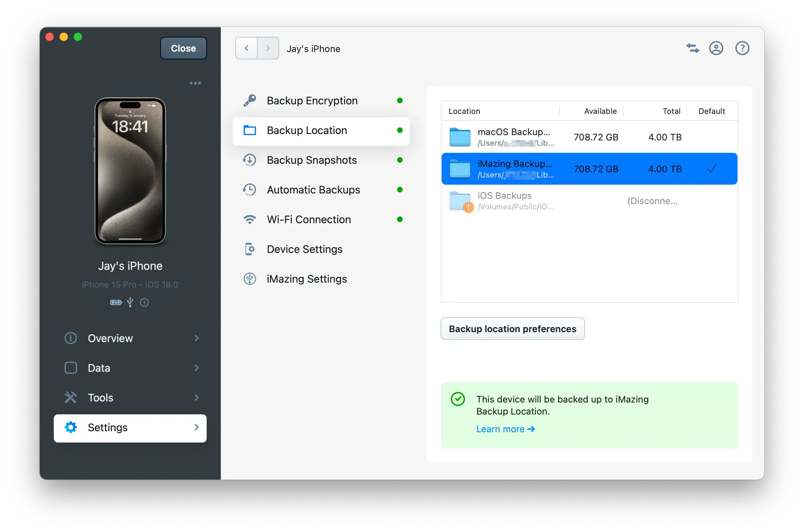Open the device transfer icon top right
The height and width of the screenshot is (532, 804).
pos(693,48)
